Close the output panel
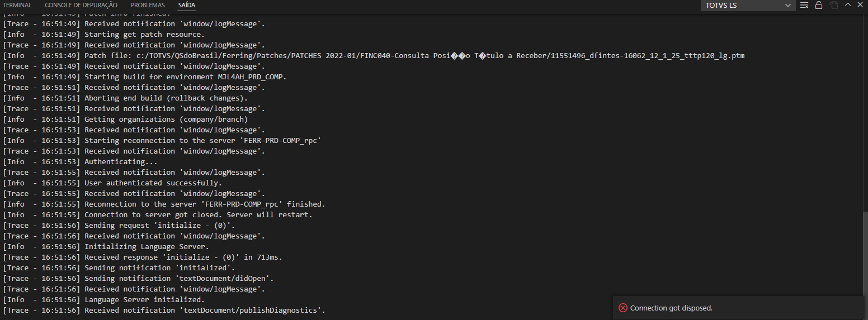 861,5
